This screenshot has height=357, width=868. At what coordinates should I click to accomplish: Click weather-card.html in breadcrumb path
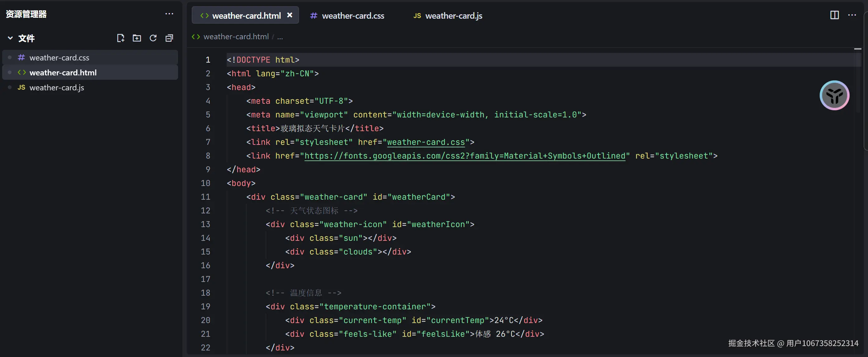(x=236, y=37)
